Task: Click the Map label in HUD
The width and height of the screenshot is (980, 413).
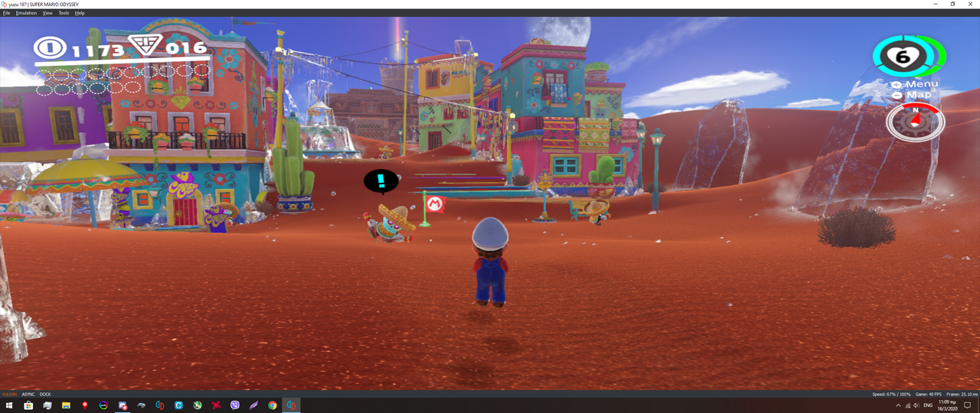Action: coord(919,95)
